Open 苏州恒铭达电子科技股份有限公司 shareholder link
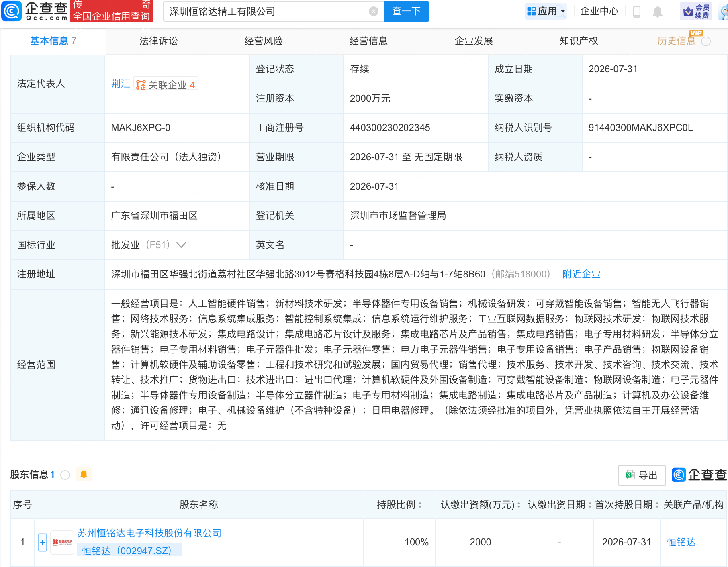Image resolution: width=728 pixels, height=567 pixels. tap(149, 533)
